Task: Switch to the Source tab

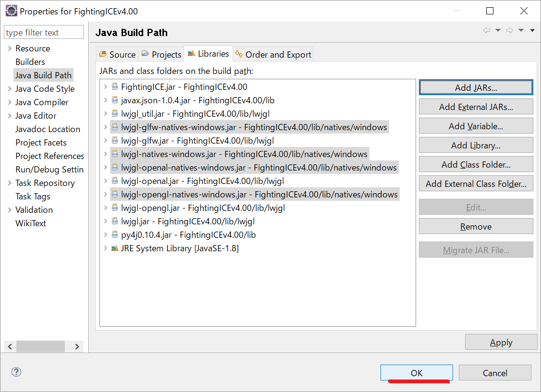Action: (117, 54)
